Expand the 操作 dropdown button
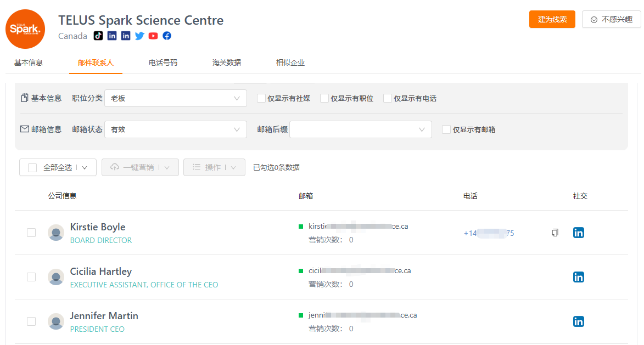Screen dimensions: 644x345 [214, 167]
